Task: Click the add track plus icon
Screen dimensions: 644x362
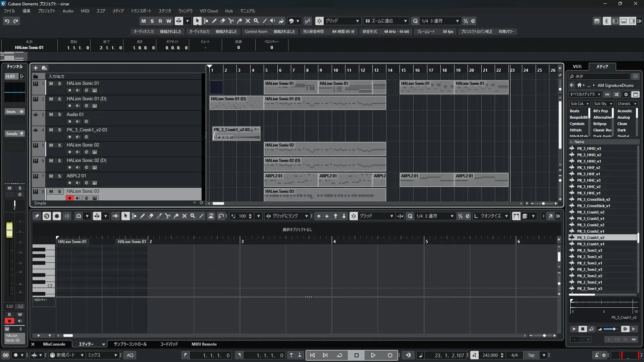Action: tap(36, 68)
